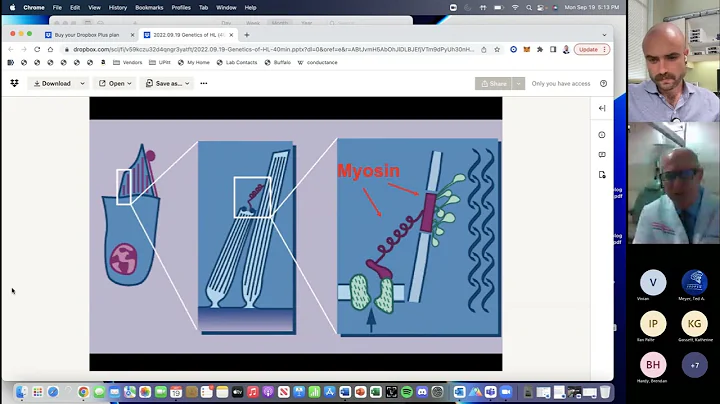Click the Dropbox URL address bar
The height and width of the screenshot is (404, 720).
click(273, 49)
